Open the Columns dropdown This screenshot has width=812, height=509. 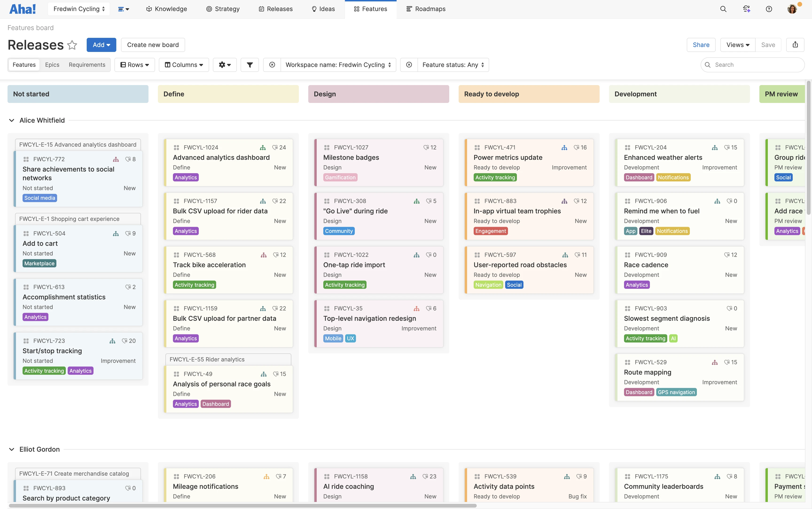(184, 65)
